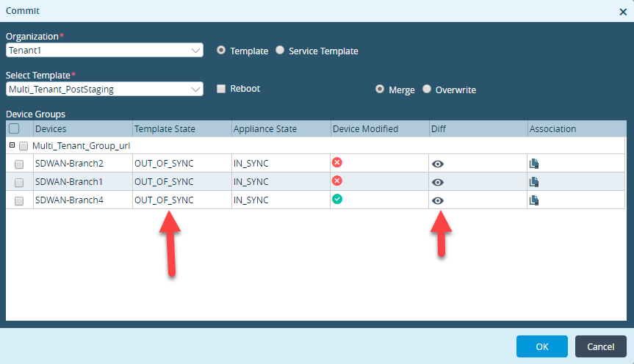634x364 pixels.
Task: Open association icon for SDWAN-Branch2
Action: coord(534,164)
